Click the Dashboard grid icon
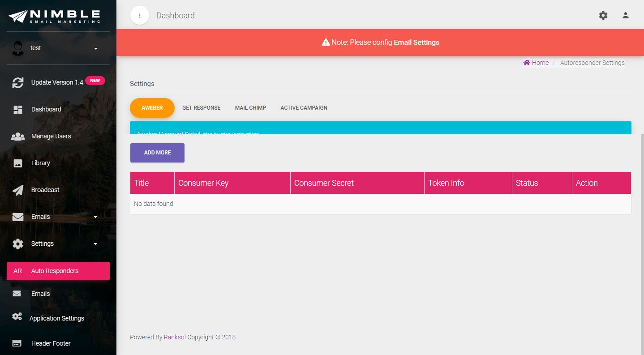This screenshot has width=644, height=355. point(18,110)
